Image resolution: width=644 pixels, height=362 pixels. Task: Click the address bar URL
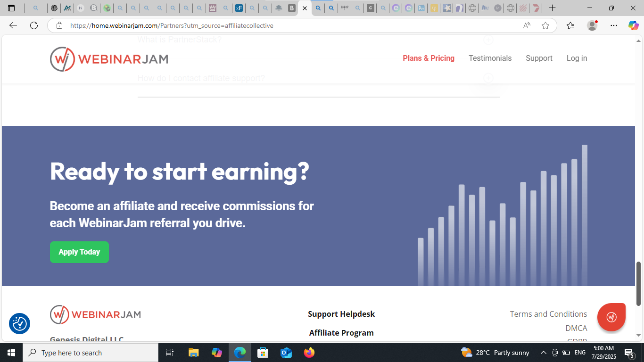tap(172, 25)
